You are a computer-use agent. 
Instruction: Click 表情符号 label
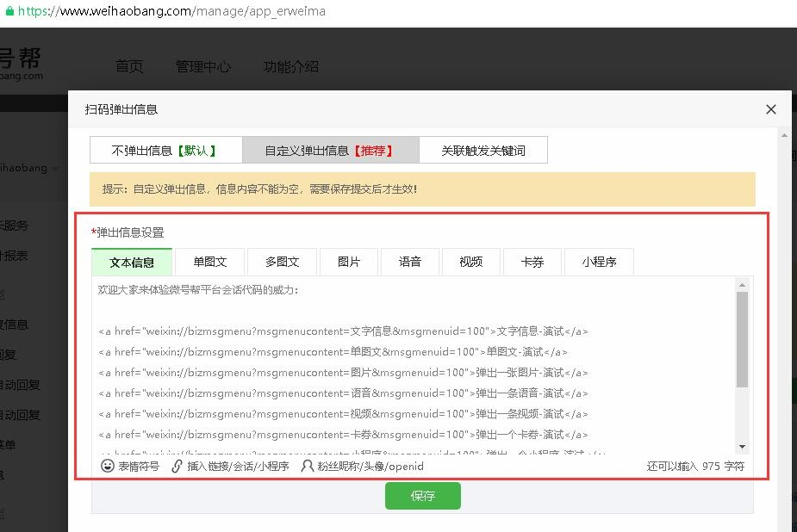point(139,466)
